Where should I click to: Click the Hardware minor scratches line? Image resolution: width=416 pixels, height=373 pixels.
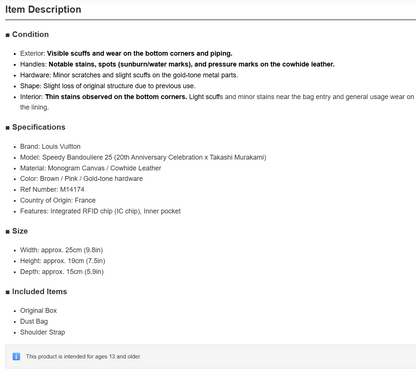129,75
